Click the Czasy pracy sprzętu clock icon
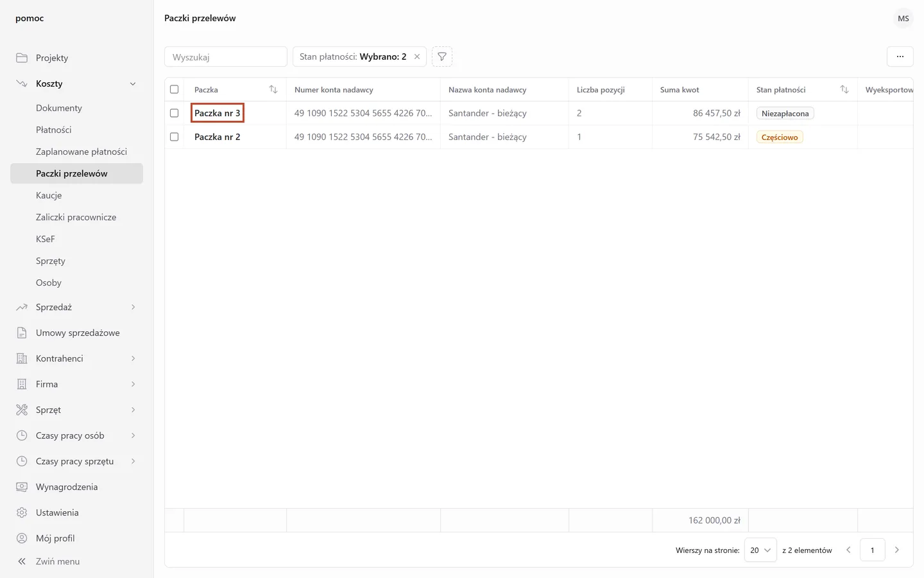The height and width of the screenshot is (578, 924). [x=22, y=461]
